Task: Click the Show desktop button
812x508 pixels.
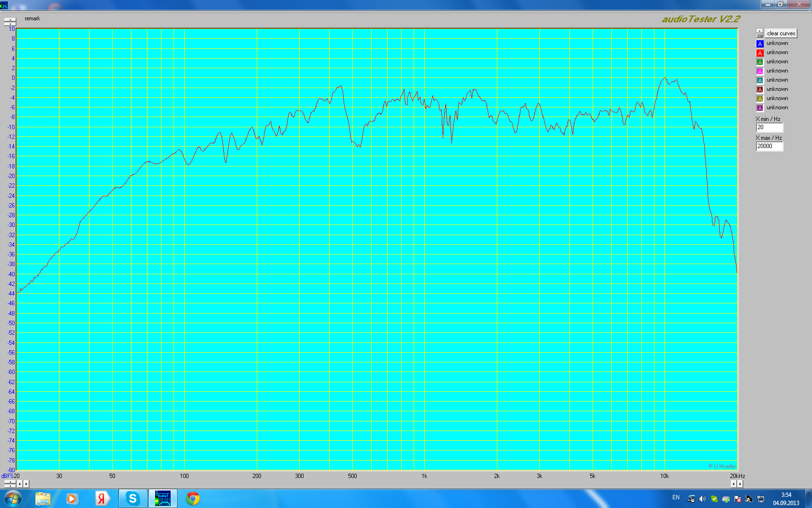Action: coord(809,498)
